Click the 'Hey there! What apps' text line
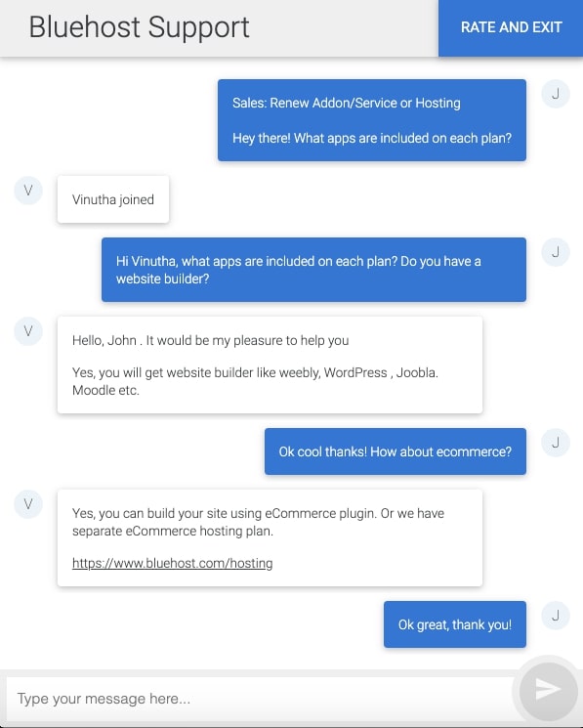This screenshot has height=728, width=583. point(372,139)
